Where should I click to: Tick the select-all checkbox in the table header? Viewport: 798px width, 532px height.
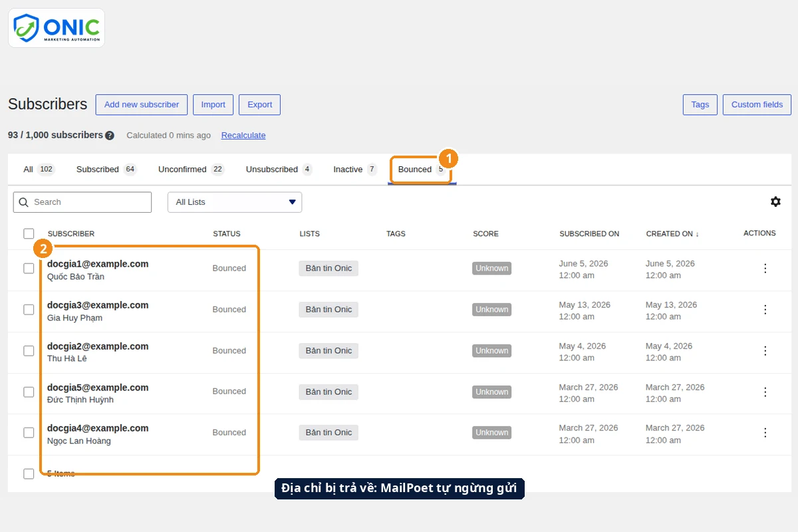point(29,233)
